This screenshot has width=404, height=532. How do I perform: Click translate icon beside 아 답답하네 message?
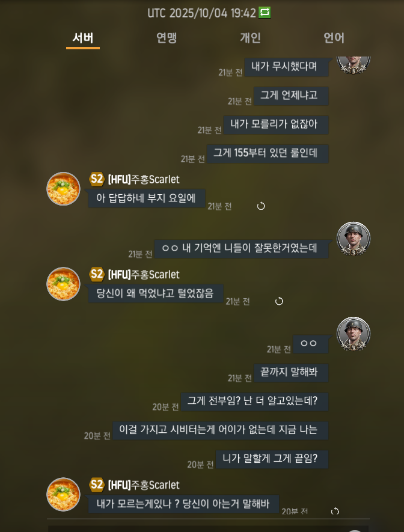(261, 206)
